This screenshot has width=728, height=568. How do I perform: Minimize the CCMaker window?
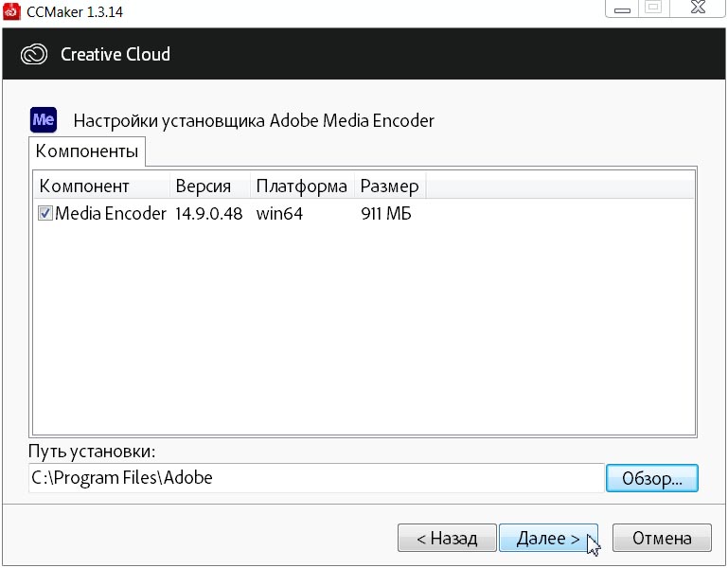coord(622,9)
